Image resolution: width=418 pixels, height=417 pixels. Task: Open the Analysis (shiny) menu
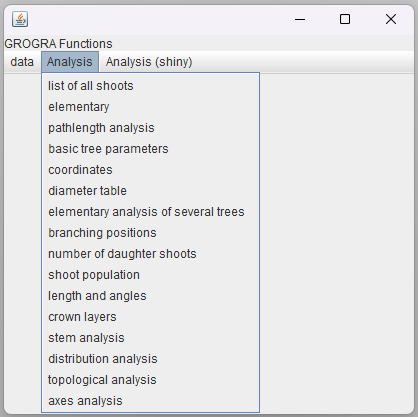[x=149, y=62]
